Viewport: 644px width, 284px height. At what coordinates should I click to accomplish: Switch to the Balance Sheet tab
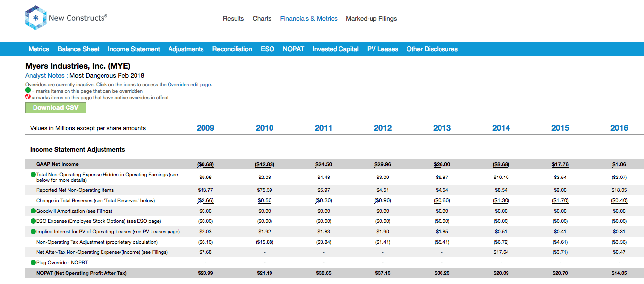pyautogui.click(x=78, y=49)
